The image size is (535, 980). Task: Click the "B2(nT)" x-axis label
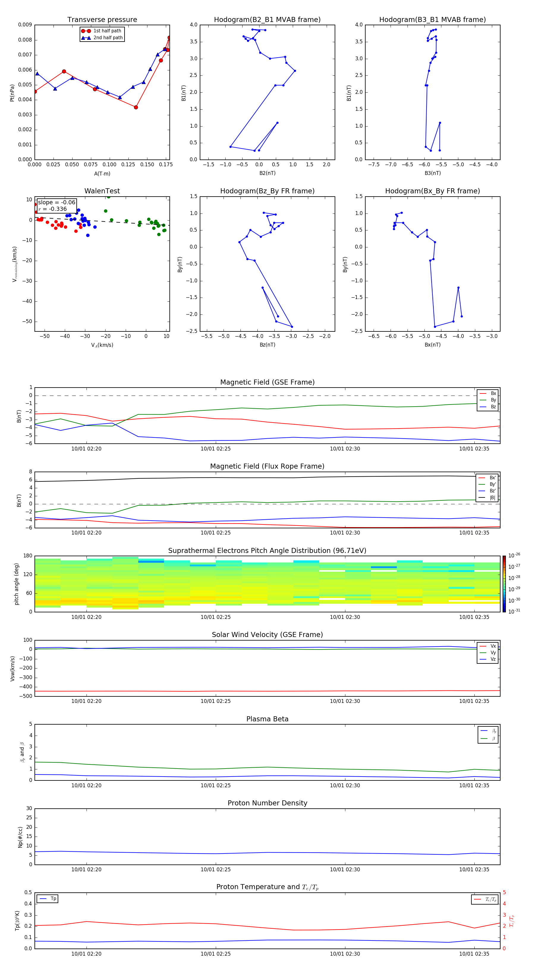267,173
